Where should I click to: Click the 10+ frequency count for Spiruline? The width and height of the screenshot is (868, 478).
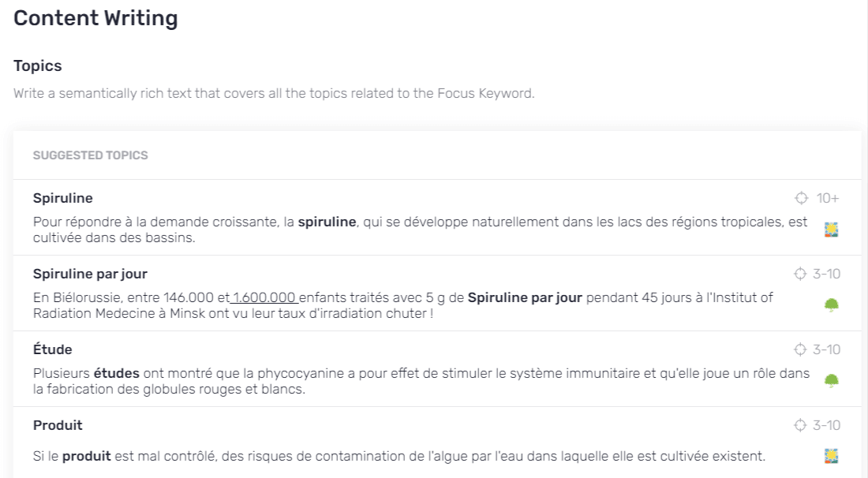(x=828, y=198)
